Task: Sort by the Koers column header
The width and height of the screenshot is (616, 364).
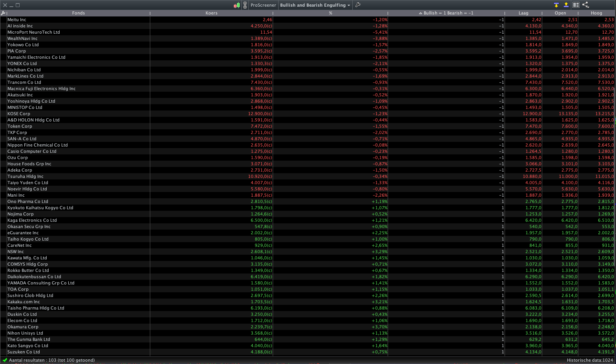Action: 211,13
